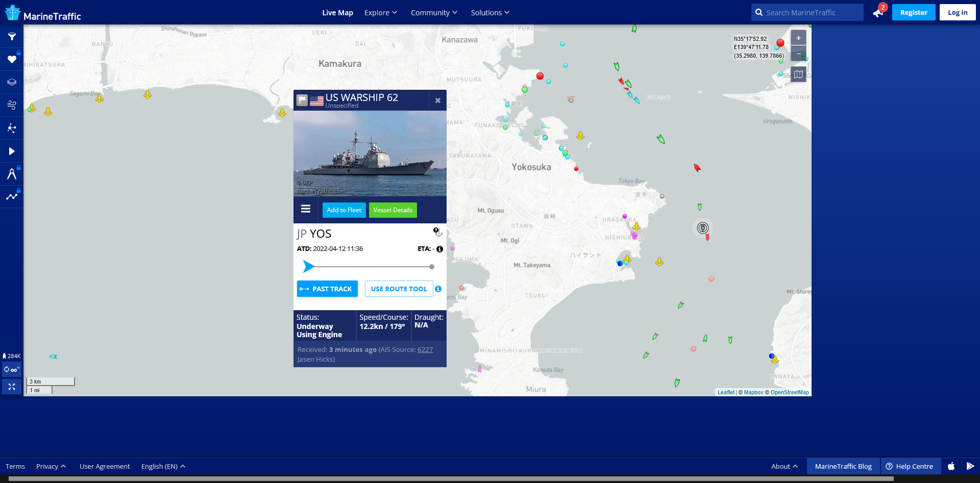
Task: Click the Register button
Action: pyautogui.click(x=914, y=12)
